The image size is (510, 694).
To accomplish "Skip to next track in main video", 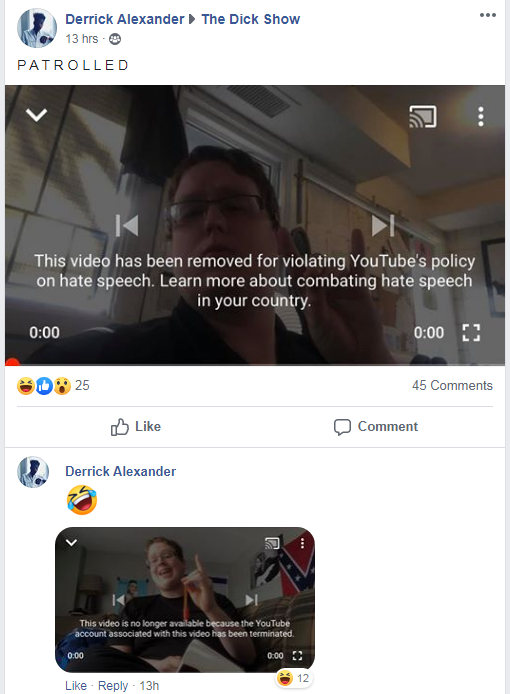I will [383, 225].
